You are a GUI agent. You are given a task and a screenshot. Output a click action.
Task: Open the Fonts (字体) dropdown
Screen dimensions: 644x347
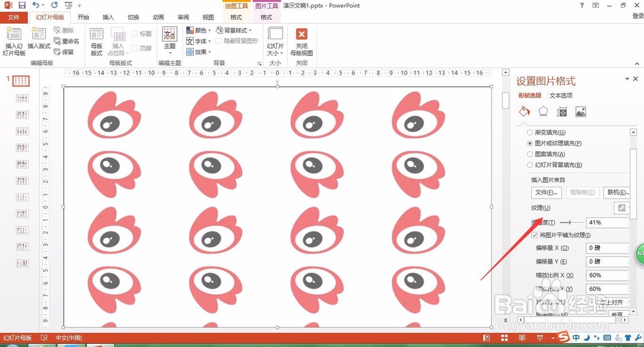click(x=198, y=41)
